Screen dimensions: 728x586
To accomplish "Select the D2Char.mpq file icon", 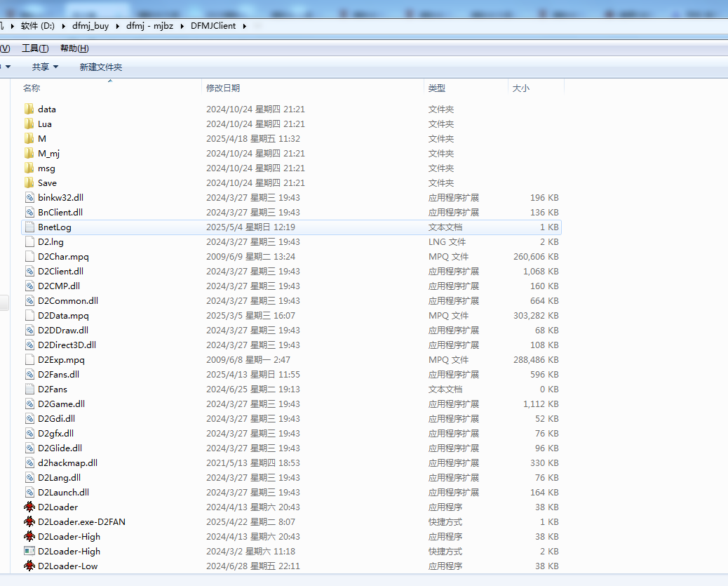I will 29,257.
